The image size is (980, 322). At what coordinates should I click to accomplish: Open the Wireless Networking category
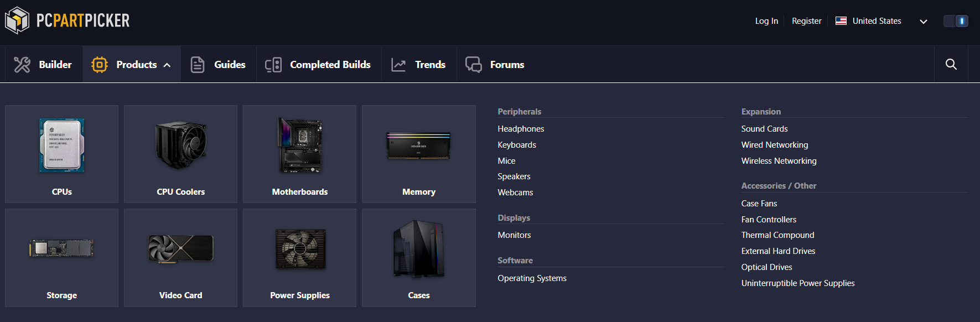[x=779, y=161]
